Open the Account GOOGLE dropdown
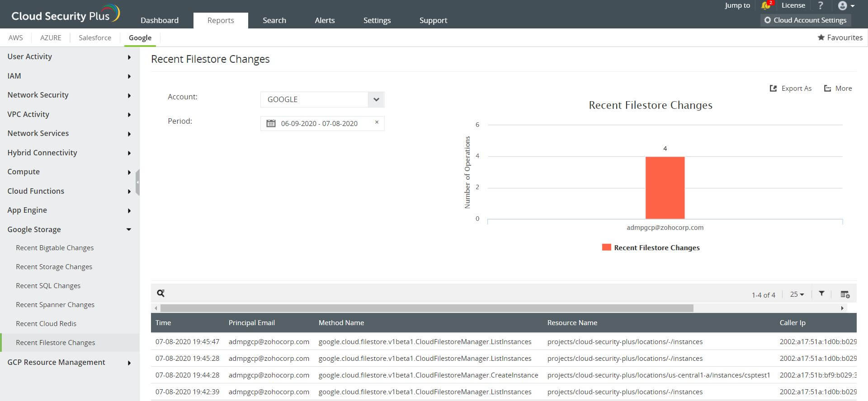Image resolution: width=868 pixels, height=401 pixels. coord(322,99)
